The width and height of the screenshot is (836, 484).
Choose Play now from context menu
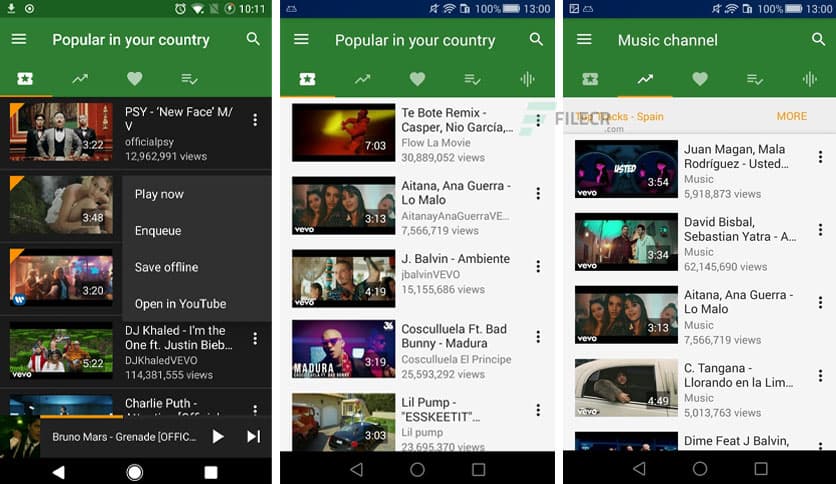click(x=159, y=194)
